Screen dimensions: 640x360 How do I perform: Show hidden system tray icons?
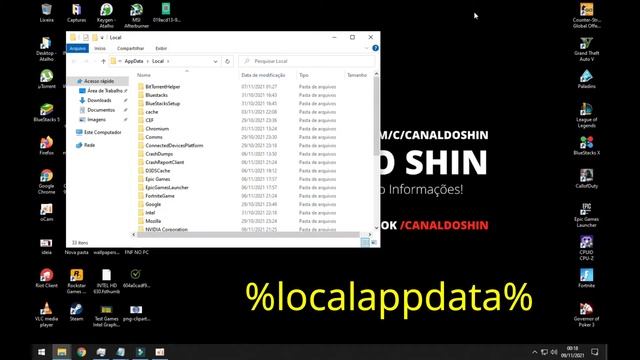535,352
